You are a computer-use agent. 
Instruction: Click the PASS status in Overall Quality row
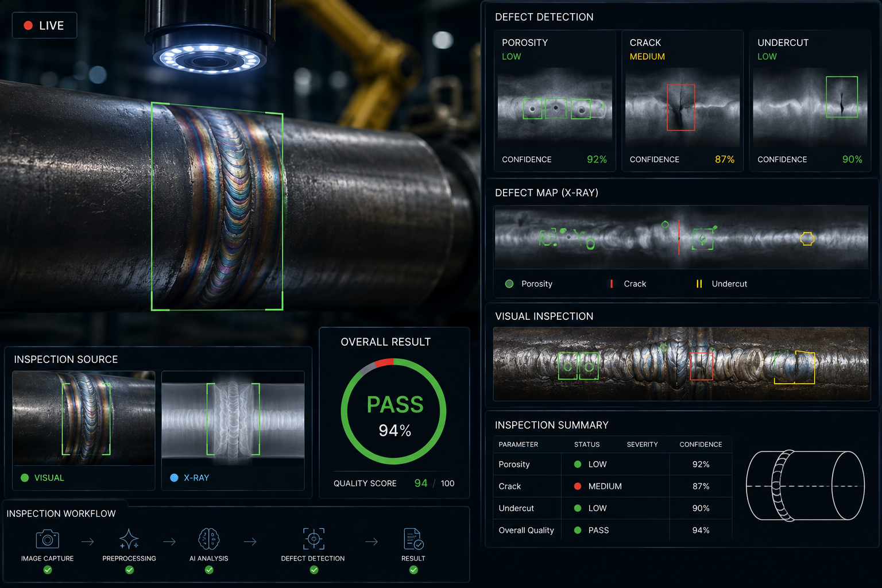pos(598,530)
